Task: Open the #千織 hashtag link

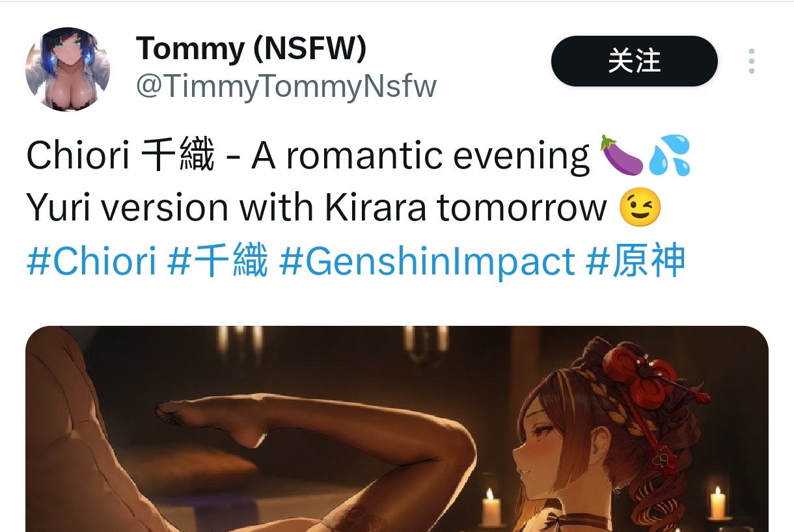Action: pyautogui.click(x=217, y=261)
